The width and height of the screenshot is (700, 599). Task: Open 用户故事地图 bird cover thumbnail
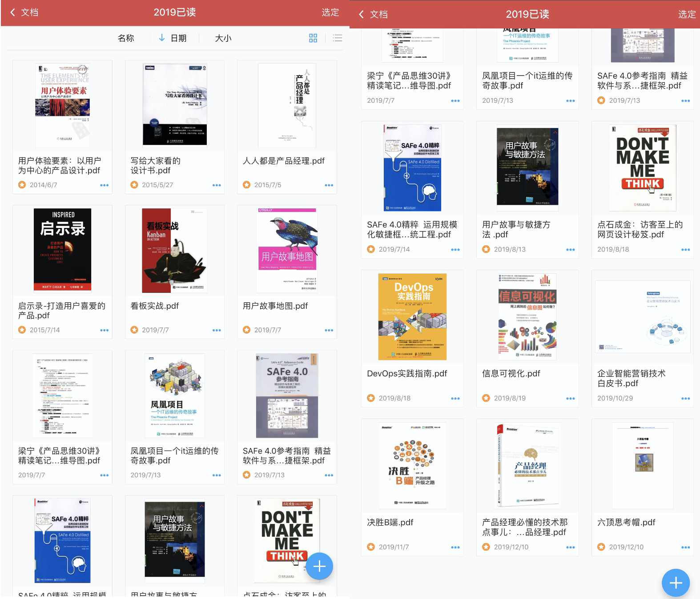pos(287,250)
